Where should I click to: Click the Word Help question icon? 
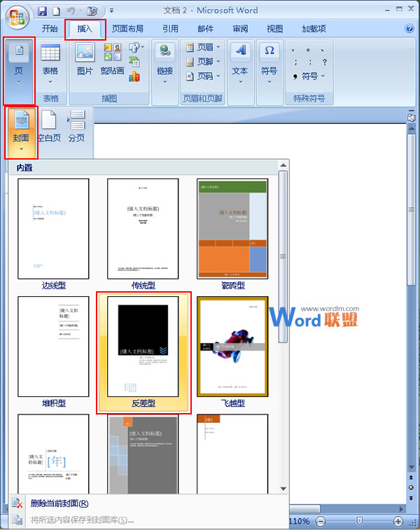(x=409, y=29)
